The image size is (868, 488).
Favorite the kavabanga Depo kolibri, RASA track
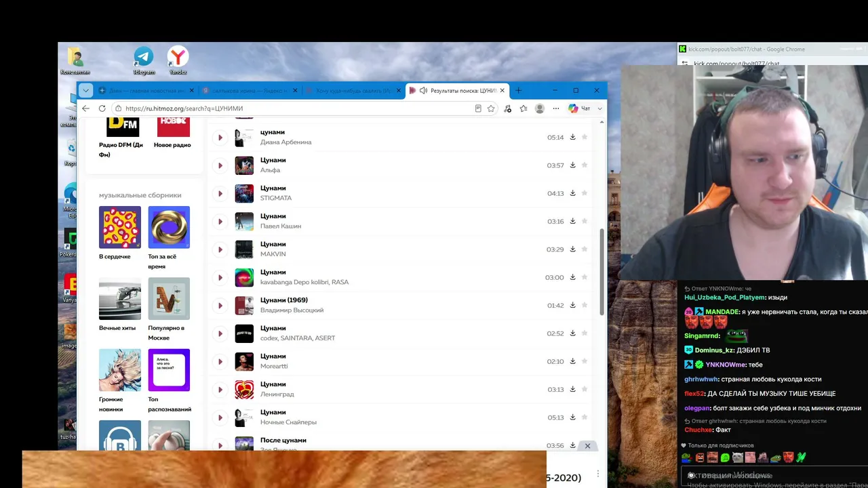tap(585, 277)
